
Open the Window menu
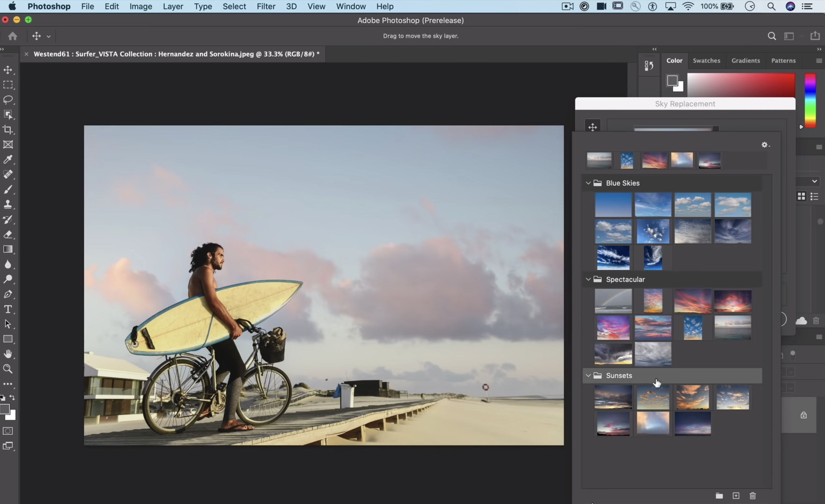[x=351, y=6]
